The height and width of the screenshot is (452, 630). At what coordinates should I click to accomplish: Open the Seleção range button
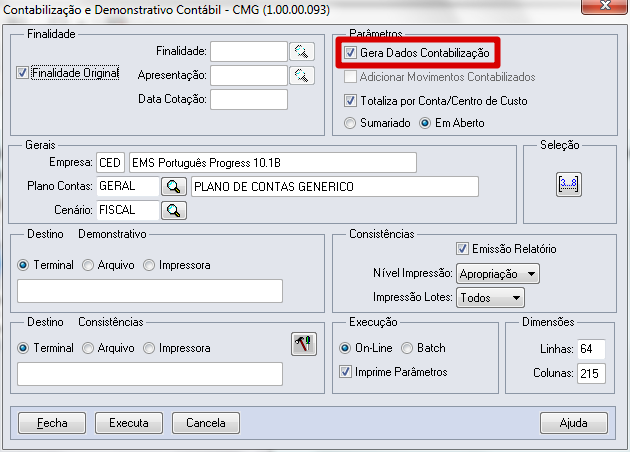569,184
